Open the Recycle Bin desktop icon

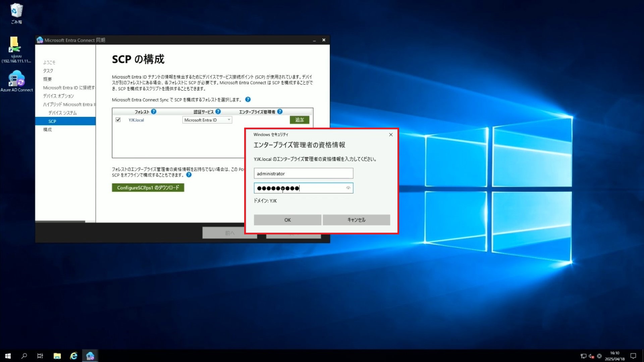[x=16, y=13]
